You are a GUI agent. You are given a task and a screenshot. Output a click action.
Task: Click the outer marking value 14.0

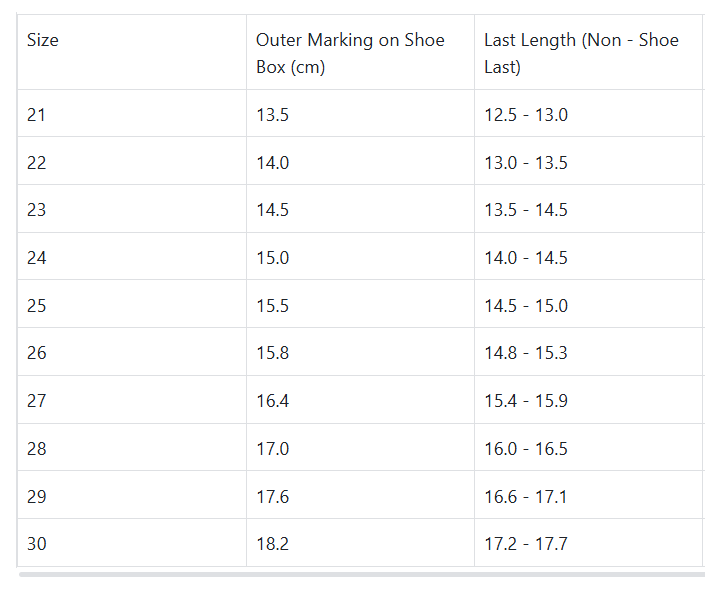coord(273,163)
